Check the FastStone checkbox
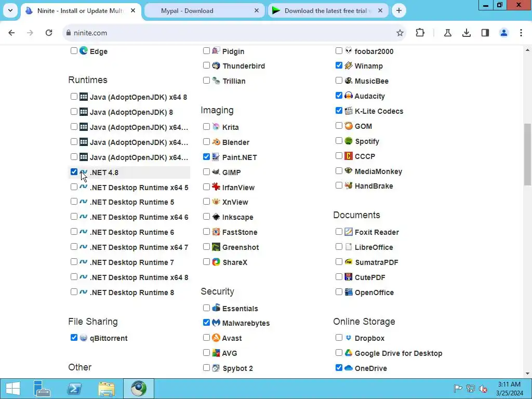 pos(206,231)
